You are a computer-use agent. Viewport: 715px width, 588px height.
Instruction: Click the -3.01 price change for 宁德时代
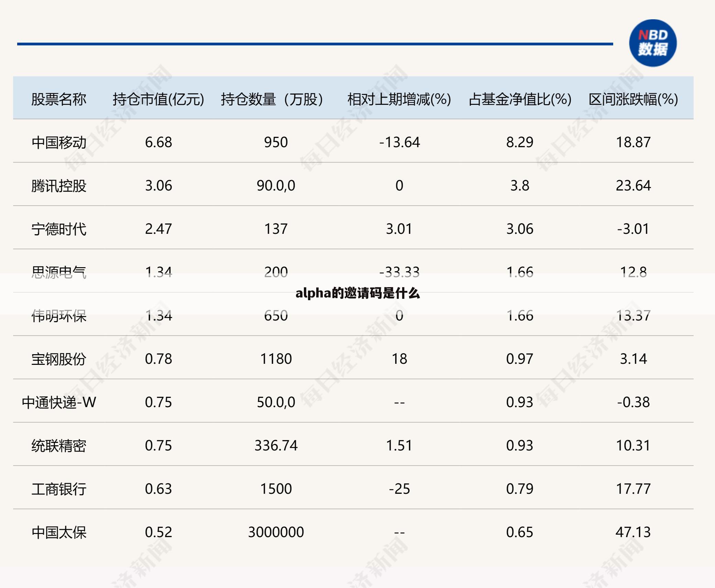(x=633, y=229)
